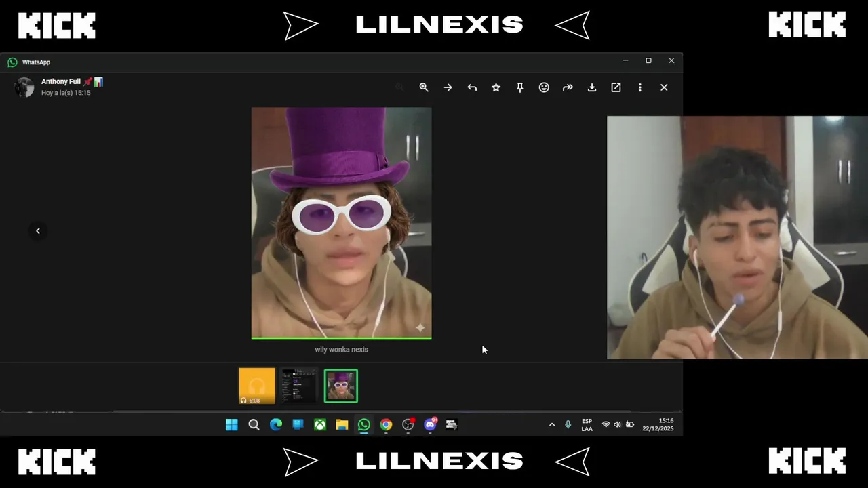Image resolution: width=868 pixels, height=488 pixels.
Task: Select the dark screenshot thumbnail
Action: [299, 386]
